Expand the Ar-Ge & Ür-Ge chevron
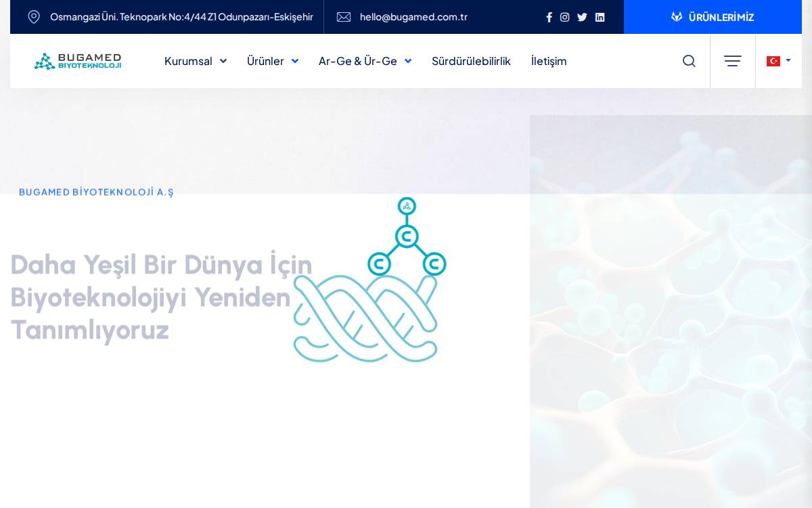Screen dimensions: 812x508 [x=408, y=61]
